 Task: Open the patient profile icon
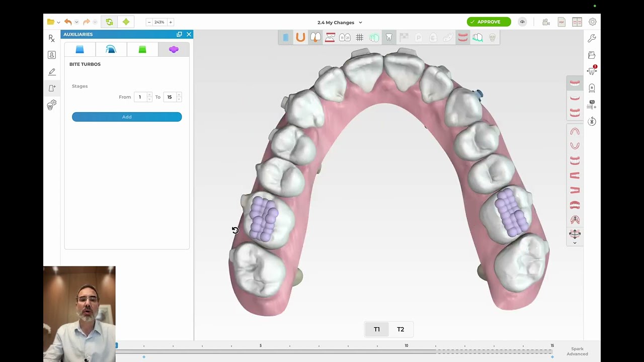pyautogui.click(x=52, y=55)
